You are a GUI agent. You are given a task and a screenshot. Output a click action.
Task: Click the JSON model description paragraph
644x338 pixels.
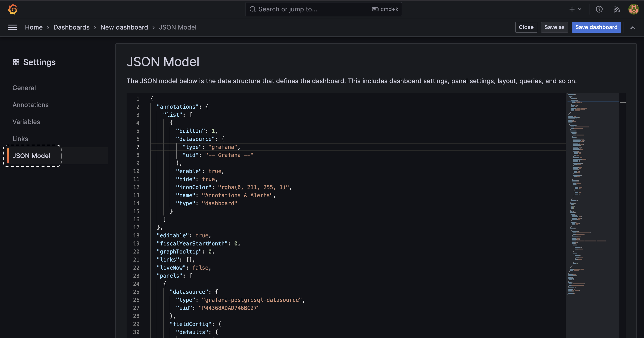click(x=352, y=81)
